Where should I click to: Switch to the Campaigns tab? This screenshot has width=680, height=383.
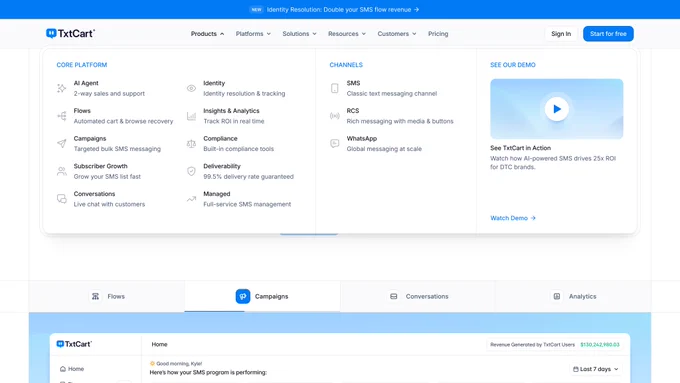[x=262, y=296]
